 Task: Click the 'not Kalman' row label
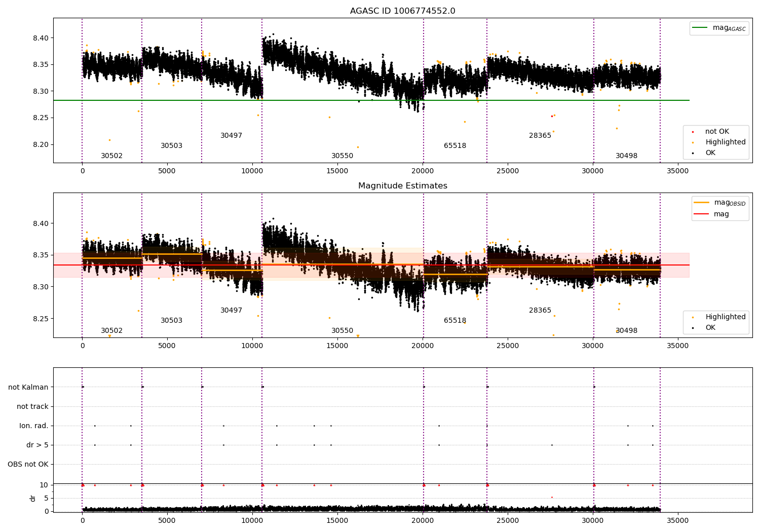coord(28,388)
